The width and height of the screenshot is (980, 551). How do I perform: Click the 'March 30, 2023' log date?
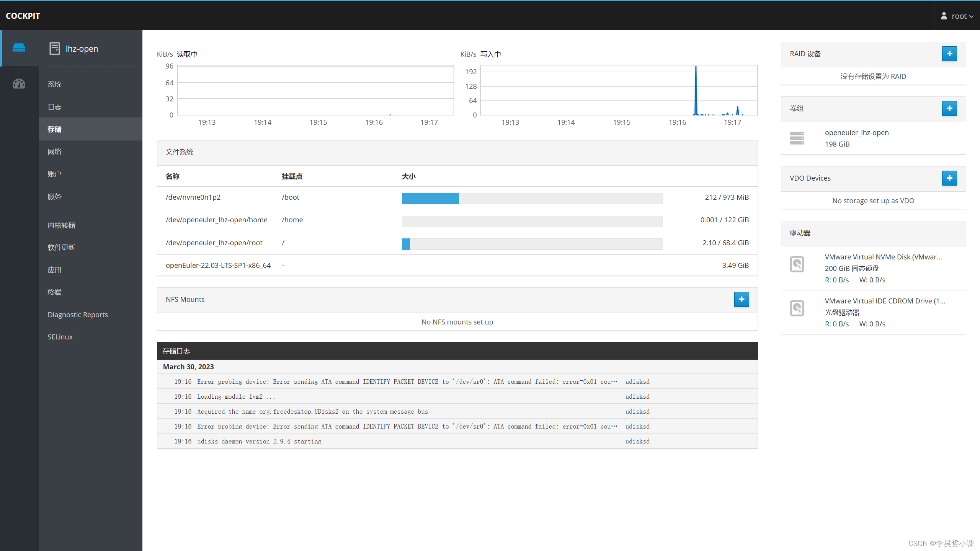(x=188, y=367)
